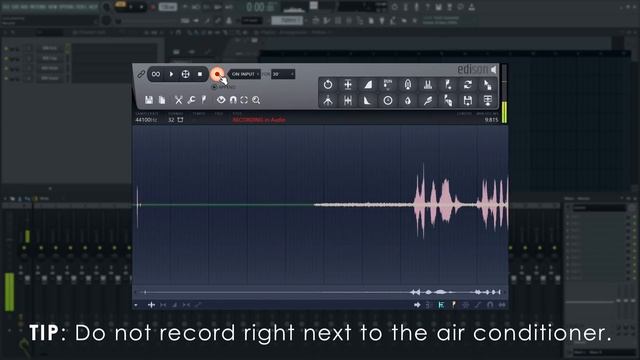Click the chain link icon in Edison
The image size is (640, 360).
coord(141,74)
